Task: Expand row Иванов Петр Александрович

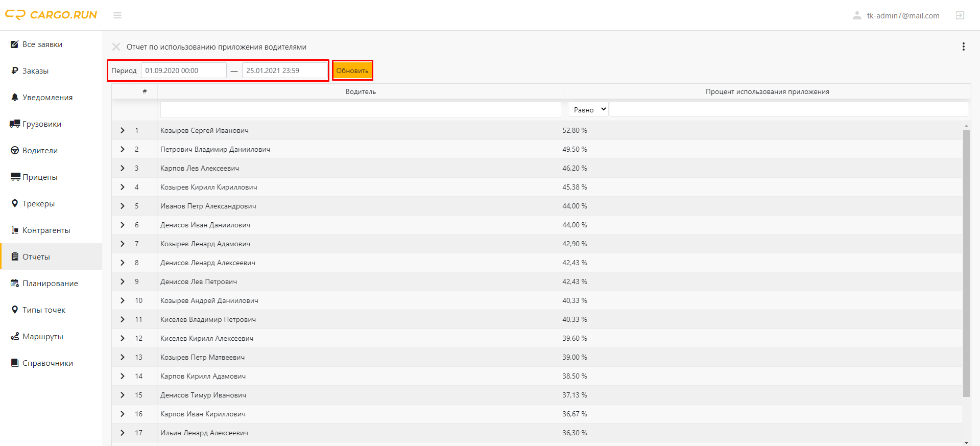Action: (x=122, y=206)
